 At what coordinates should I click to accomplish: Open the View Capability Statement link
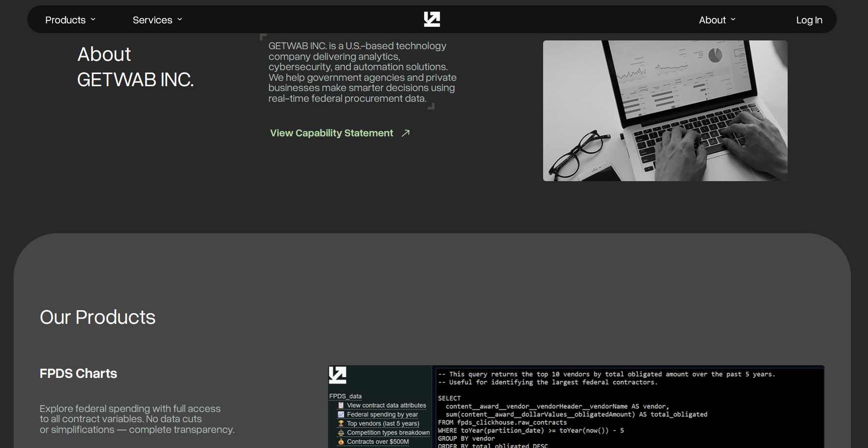coord(340,133)
